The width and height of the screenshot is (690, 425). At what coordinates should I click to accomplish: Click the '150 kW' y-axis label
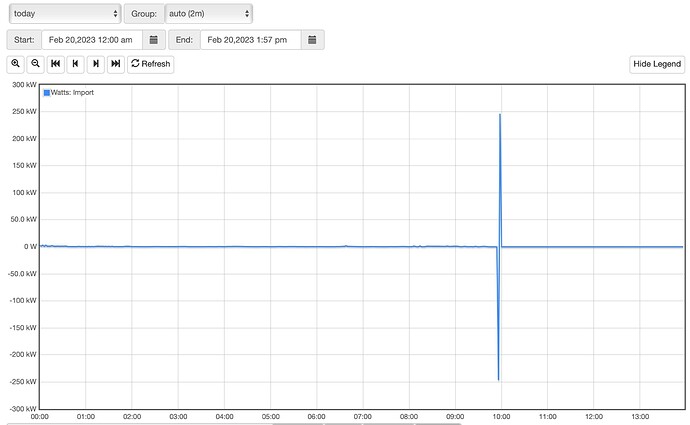pyautogui.click(x=24, y=165)
